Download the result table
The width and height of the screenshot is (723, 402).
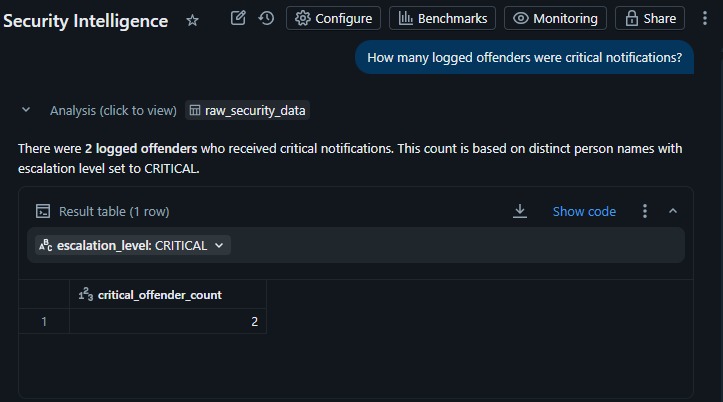[520, 211]
